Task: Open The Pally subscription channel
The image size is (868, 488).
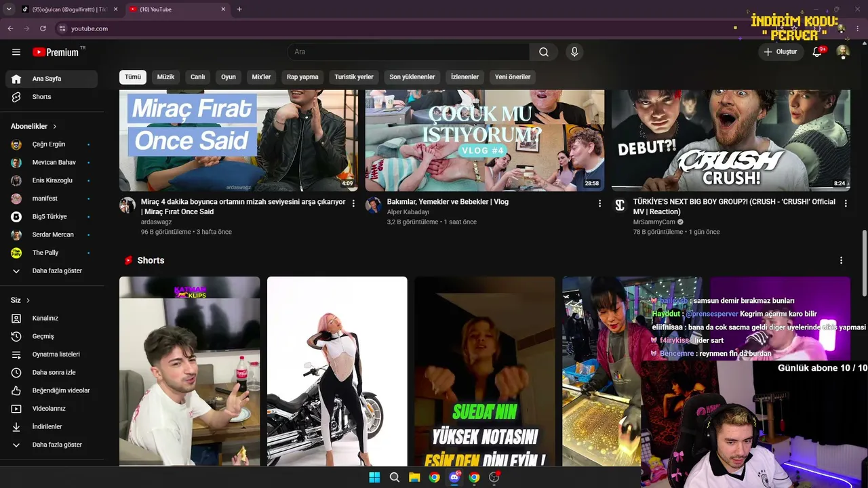Action: pos(52,253)
